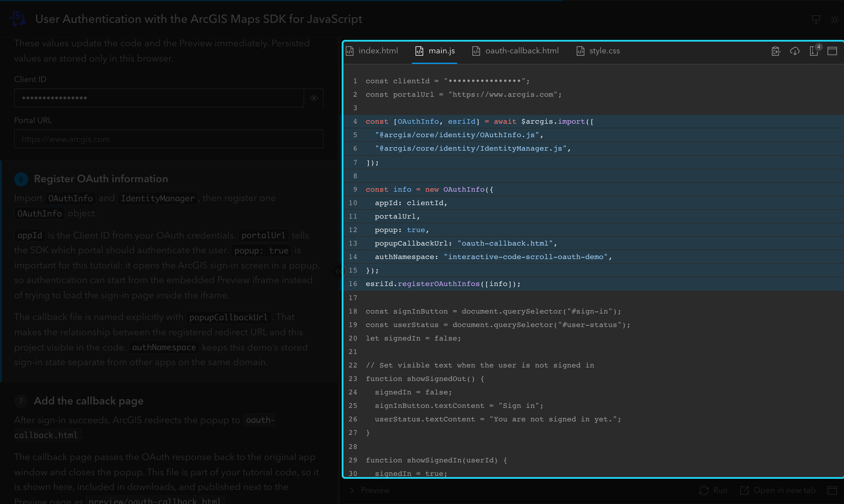Click into the Portal URL input field

point(169,139)
